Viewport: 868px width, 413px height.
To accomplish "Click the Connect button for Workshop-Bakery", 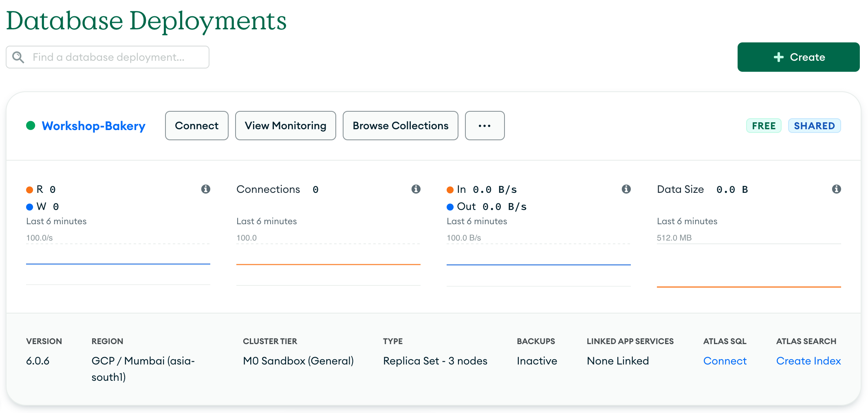I will click(197, 126).
